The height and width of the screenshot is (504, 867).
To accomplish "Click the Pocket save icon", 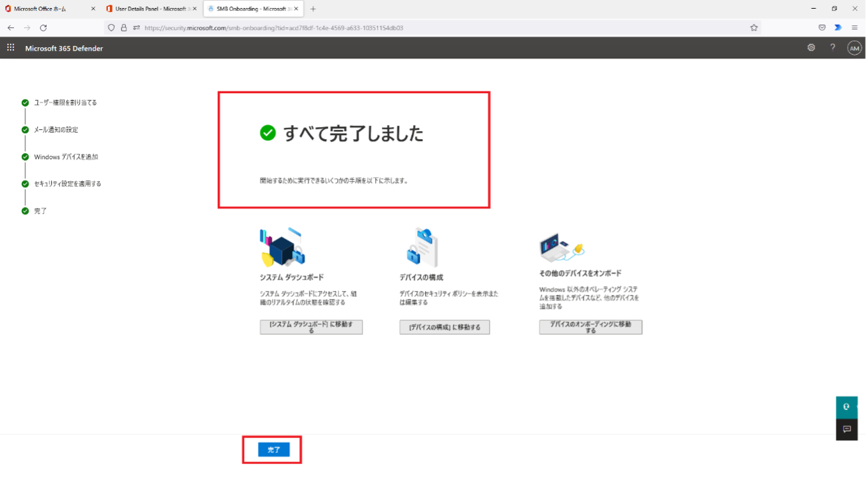I will [x=822, y=28].
